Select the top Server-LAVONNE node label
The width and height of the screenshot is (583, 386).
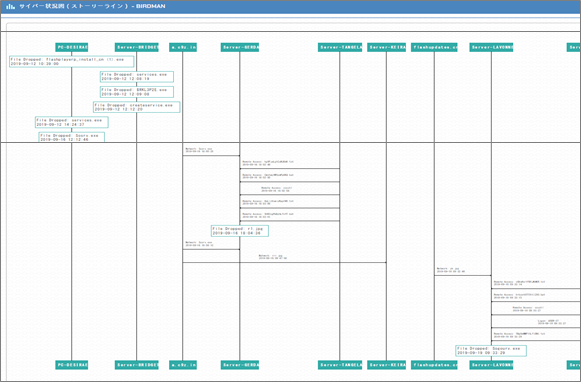(x=491, y=47)
